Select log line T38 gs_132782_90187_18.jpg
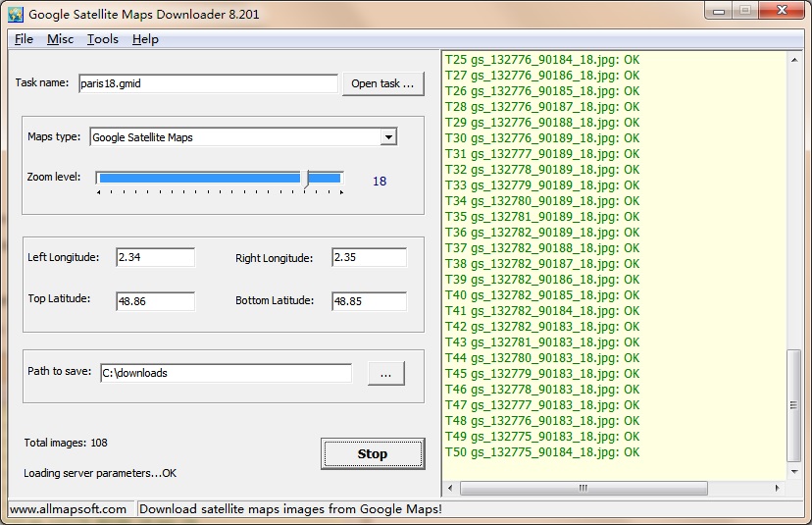 (x=542, y=264)
